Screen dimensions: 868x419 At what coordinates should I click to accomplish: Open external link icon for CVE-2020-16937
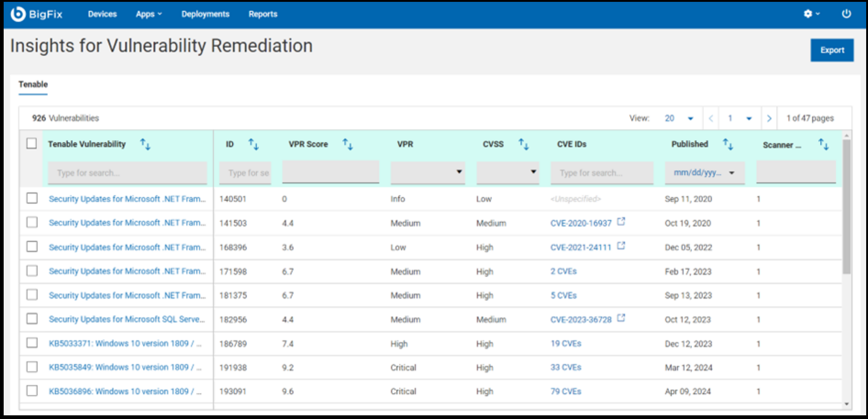[x=621, y=222]
